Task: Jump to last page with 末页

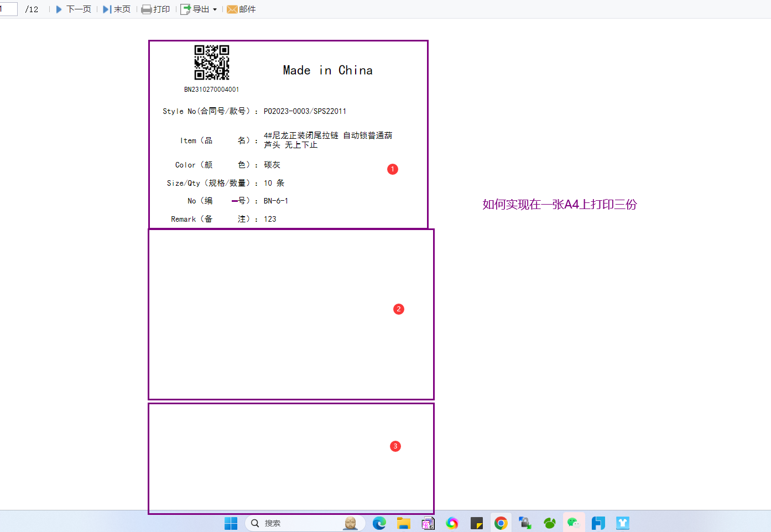Action: click(x=117, y=9)
